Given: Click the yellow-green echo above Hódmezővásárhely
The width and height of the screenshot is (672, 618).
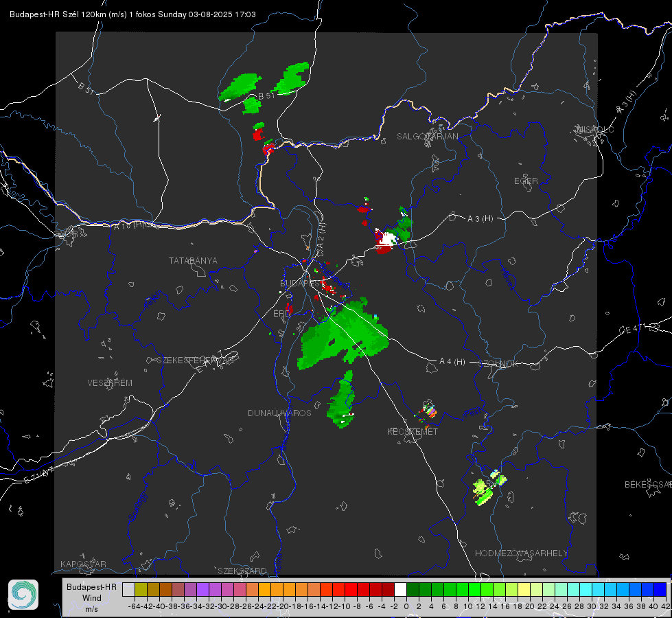Looking at the screenshot, I should tap(488, 488).
